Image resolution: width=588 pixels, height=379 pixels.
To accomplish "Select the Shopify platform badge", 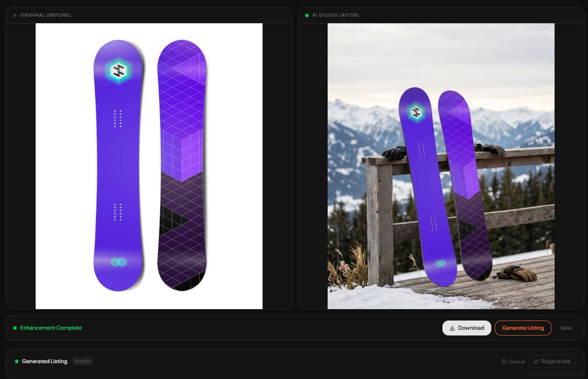I will pos(82,361).
